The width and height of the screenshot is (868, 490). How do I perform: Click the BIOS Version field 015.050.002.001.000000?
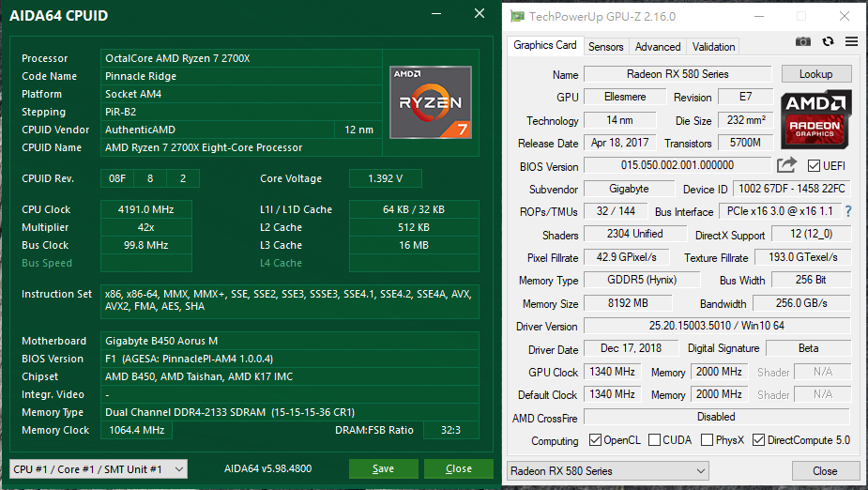click(677, 165)
